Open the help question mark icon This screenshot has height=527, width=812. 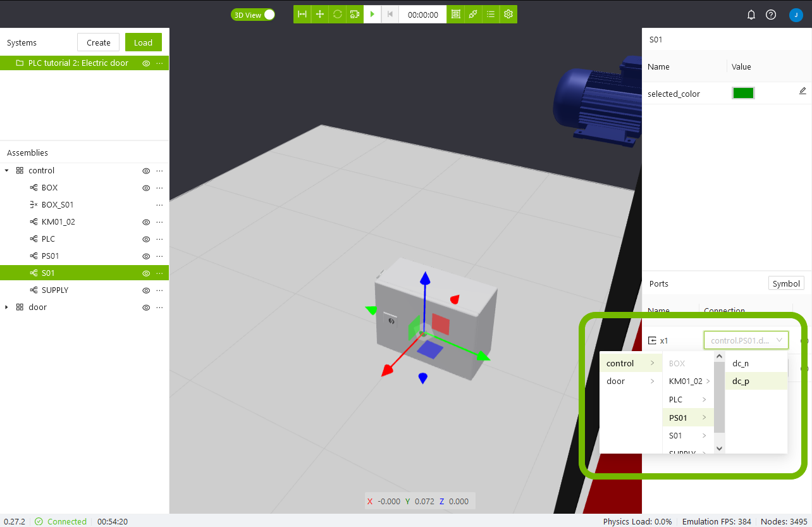(x=771, y=15)
